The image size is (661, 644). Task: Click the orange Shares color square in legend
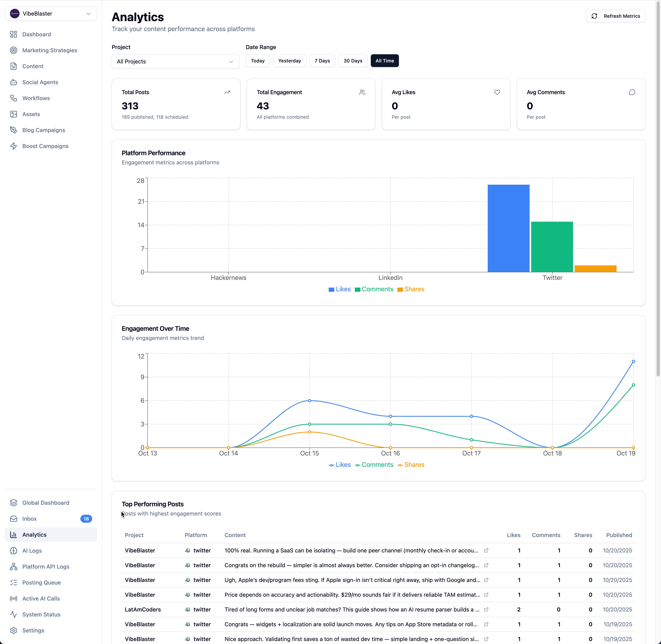[x=400, y=289]
